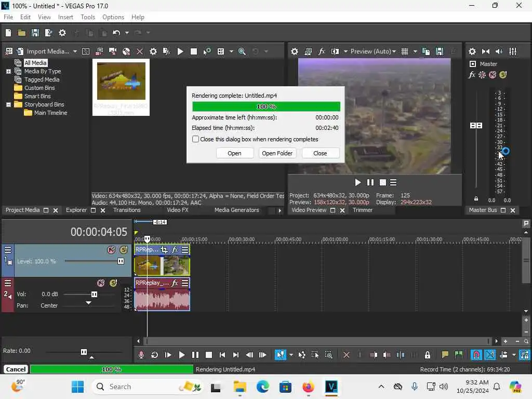The height and width of the screenshot is (399, 532).
Task: Collapse the Storyboard Bins node
Action: pos(8,104)
